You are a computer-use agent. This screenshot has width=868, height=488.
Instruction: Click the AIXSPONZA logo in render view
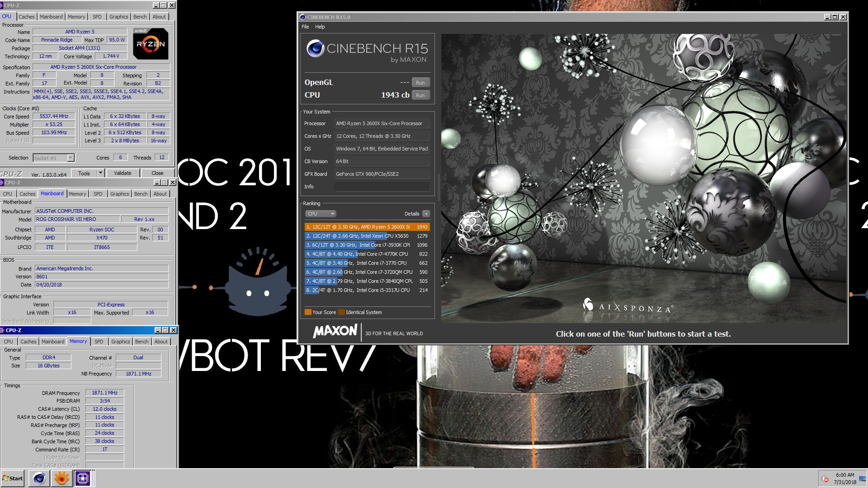(x=628, y=306)
